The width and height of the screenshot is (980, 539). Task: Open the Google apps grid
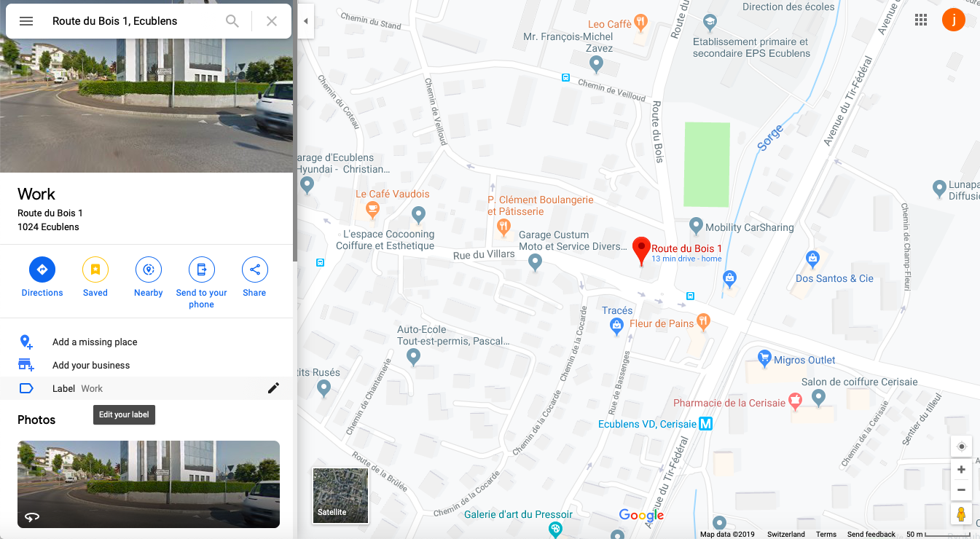point(921,20)
